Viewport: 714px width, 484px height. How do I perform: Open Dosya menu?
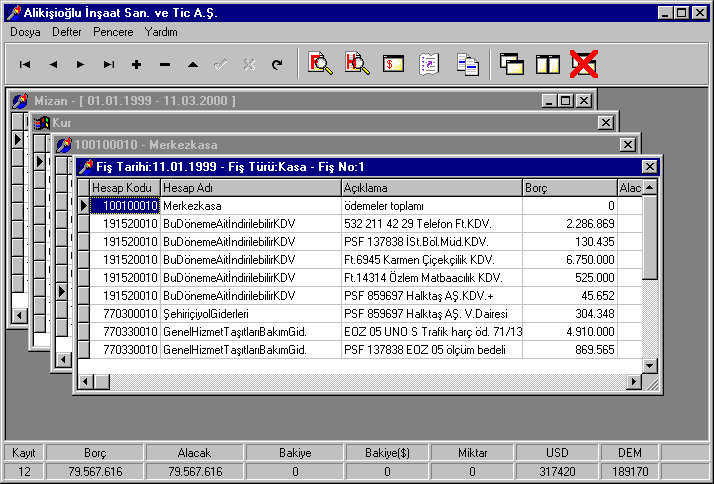click(x=25, y=32)
